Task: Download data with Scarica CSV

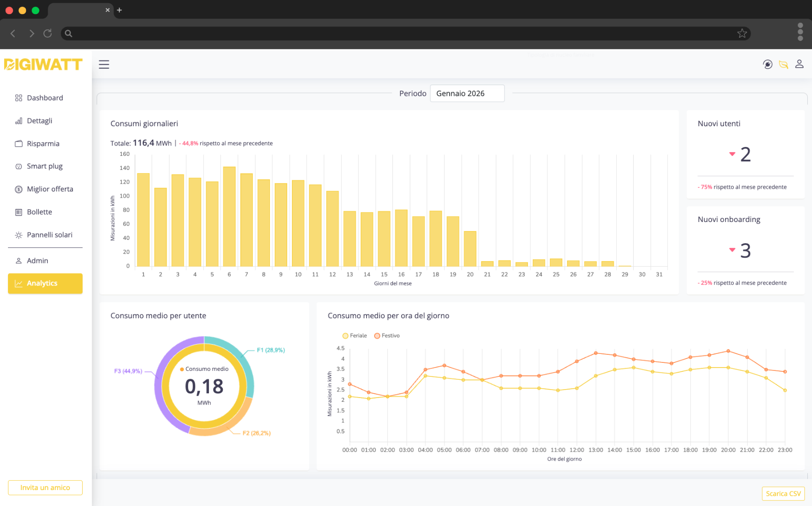Action: (783, 493)
